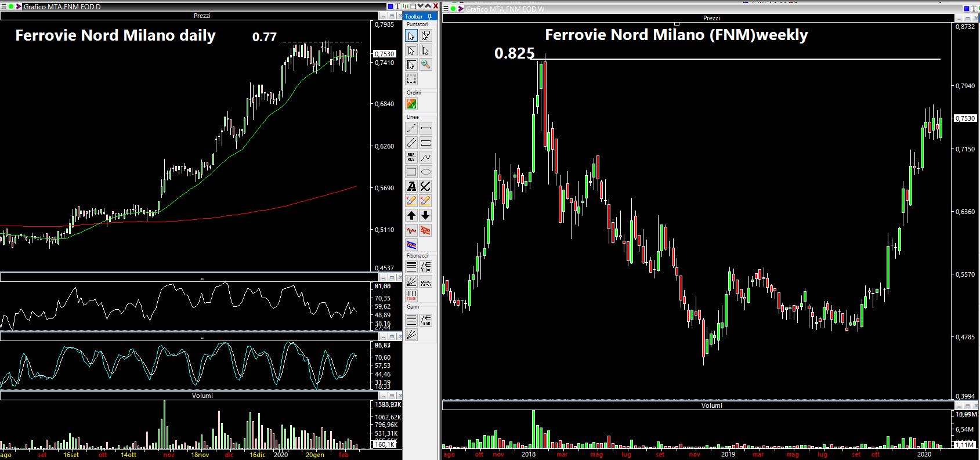The height and width of the screenshot is (460, 980).
Task: Select the parallel horizontal lines tool
Action: click(426, 143)
